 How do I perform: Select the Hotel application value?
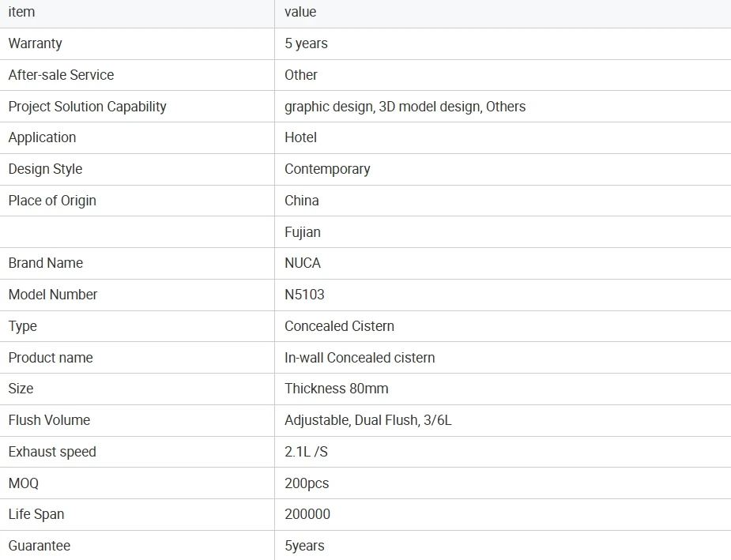[x=300, y=137]
